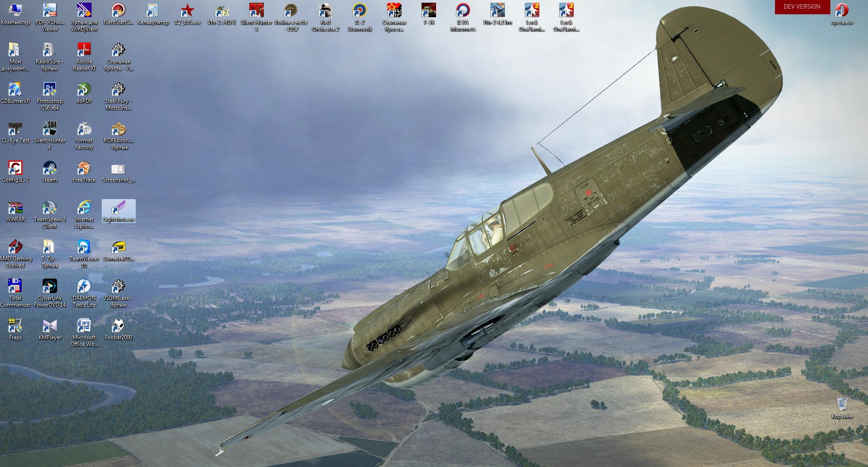Viewport: 868px width, 467px height.
Task: Select JSGME.exe shortcut icon
Action: coord(118,293)
